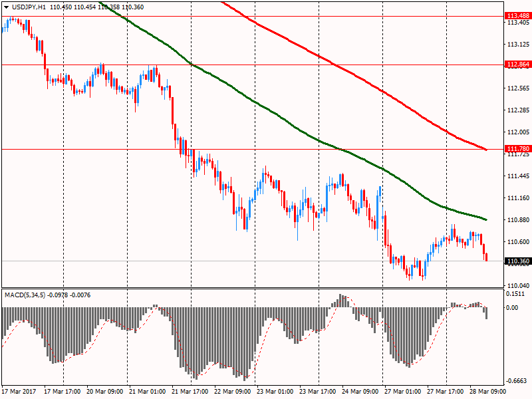Screen dimensions: 532x399
Task: Click the 110.880 price scale value
Action: click(519, 220)
